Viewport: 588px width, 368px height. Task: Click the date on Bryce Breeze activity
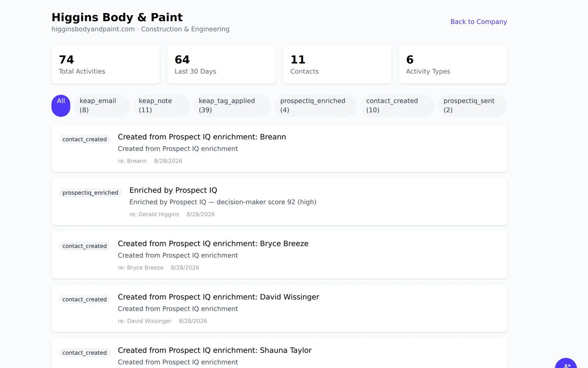click(185, 268)
